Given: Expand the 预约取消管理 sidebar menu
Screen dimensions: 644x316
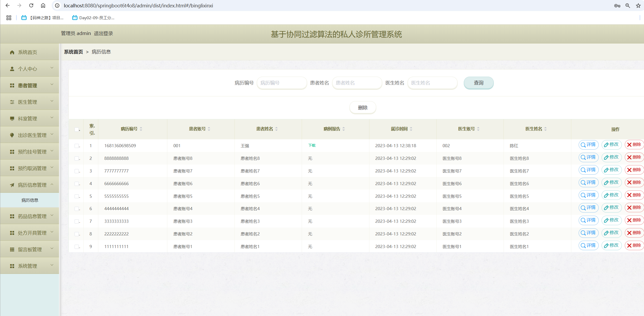Looking at the screenshot, I should tap(30, 168).
